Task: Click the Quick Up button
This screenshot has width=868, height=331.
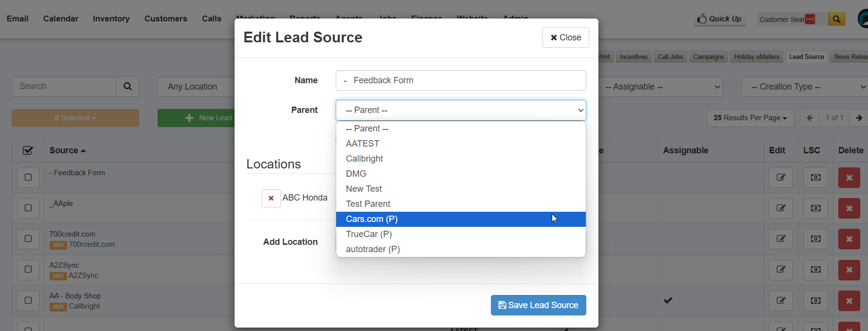Action: 720,19
